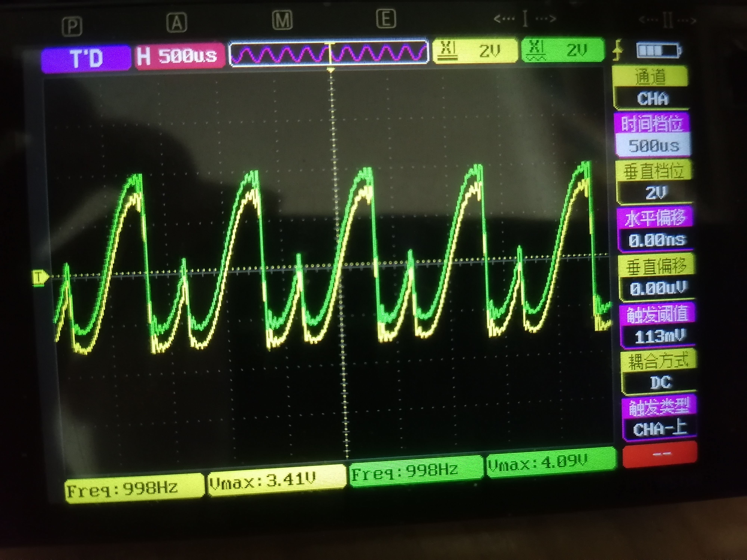Screen dimensions: 747x560
Task: Adjust the 113mV trigger threshold value
Action: (659, 336)
